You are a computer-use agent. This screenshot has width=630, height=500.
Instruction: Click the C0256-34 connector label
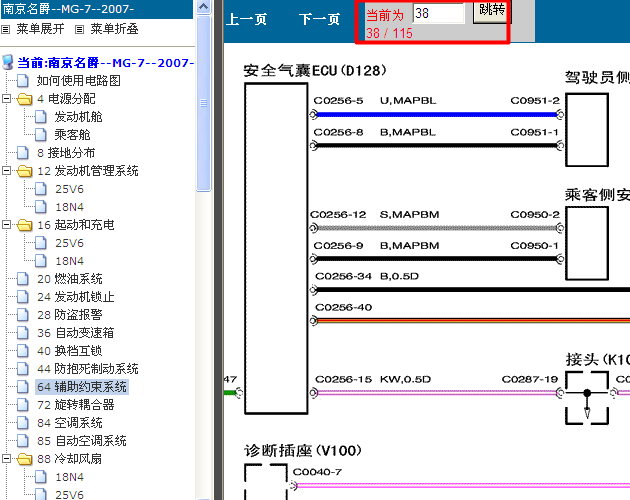pos(344,277)
